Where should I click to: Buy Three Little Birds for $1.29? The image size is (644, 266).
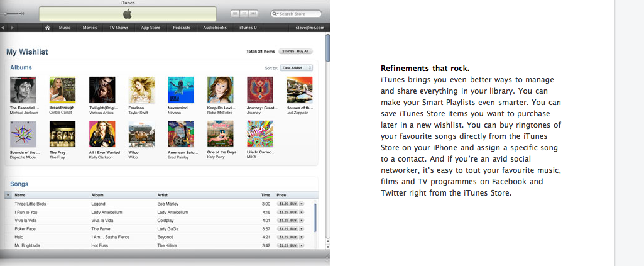click(288, 204)
